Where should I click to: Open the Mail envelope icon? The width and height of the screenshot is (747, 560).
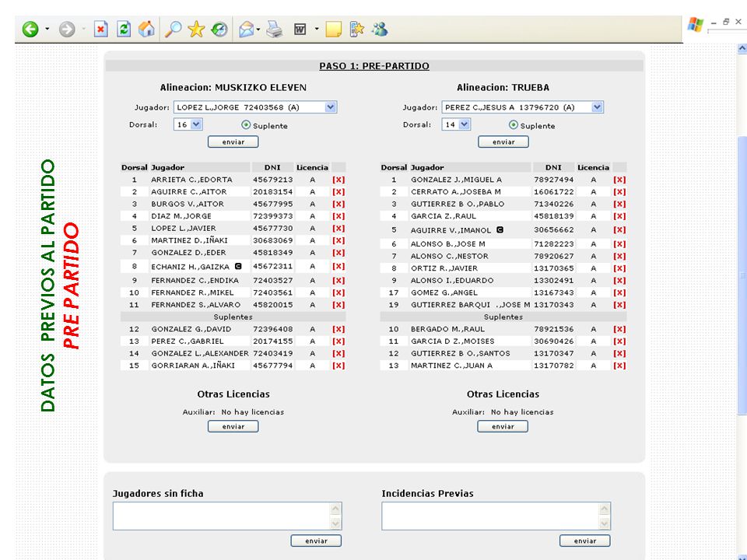pos(247,29)
